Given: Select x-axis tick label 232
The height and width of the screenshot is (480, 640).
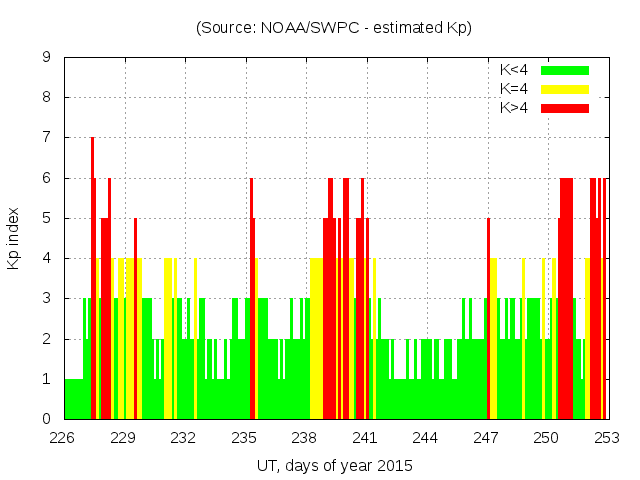Looking at the screenshot, I should pos(183,438).
